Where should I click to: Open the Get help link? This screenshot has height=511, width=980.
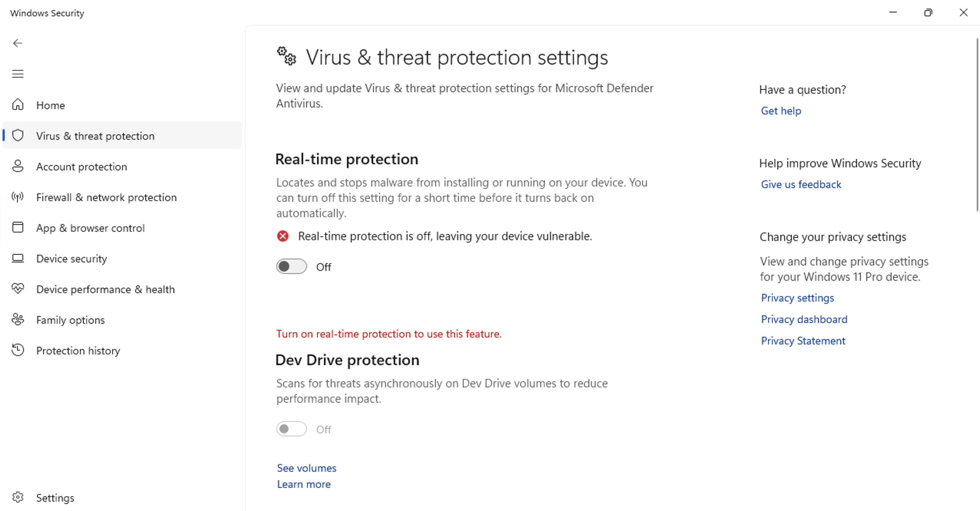[x=781, y=111]
